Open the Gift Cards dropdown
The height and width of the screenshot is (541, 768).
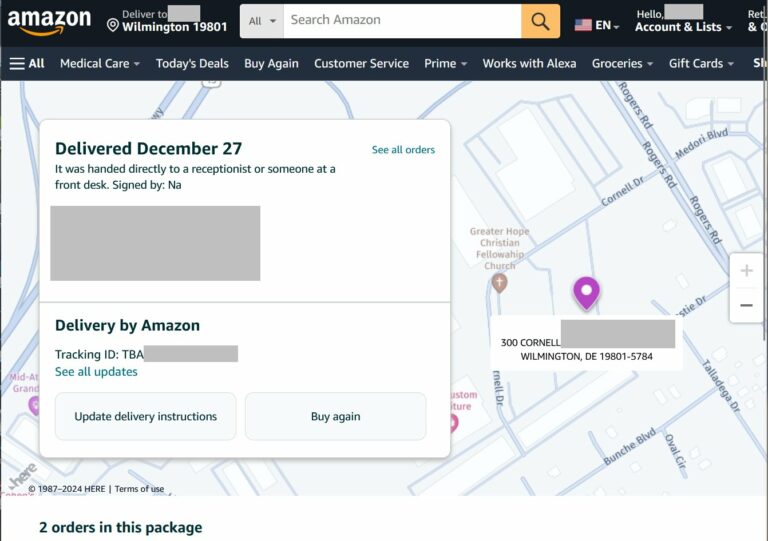(x=701, y=64)
